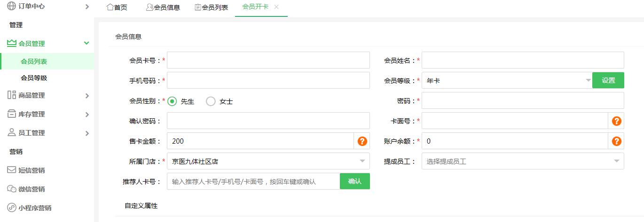Switch to the 会员信息 tab
The image size is (644, 222).
pos(163,8)
